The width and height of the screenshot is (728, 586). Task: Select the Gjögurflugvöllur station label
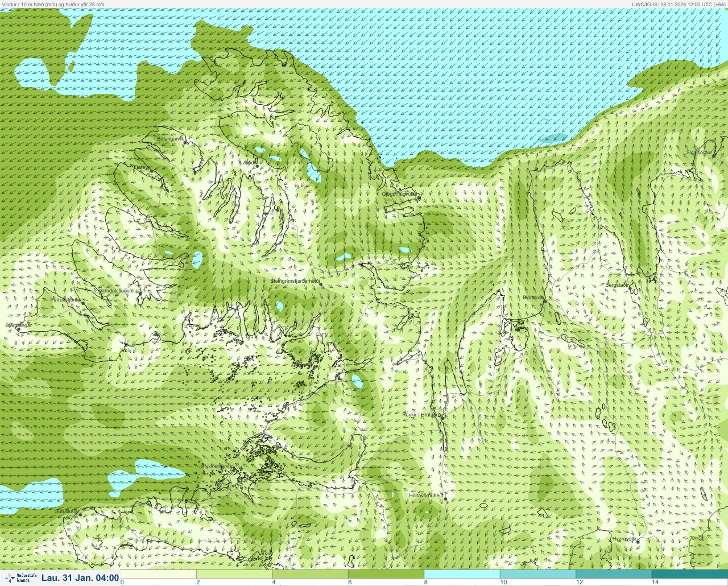click(x=400, y=194)
